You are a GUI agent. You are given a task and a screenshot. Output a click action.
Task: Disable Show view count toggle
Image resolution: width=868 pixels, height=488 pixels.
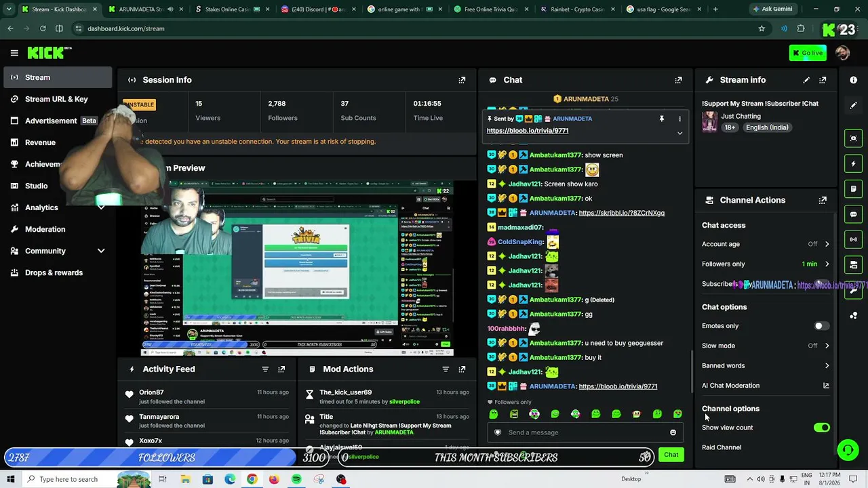pos(821,428)
